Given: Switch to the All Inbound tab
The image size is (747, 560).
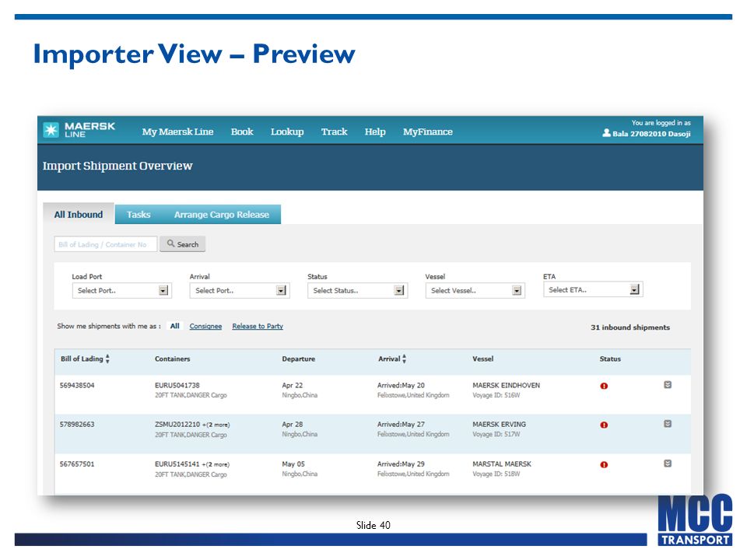Looking at the screenshot, I should point(79,215).
